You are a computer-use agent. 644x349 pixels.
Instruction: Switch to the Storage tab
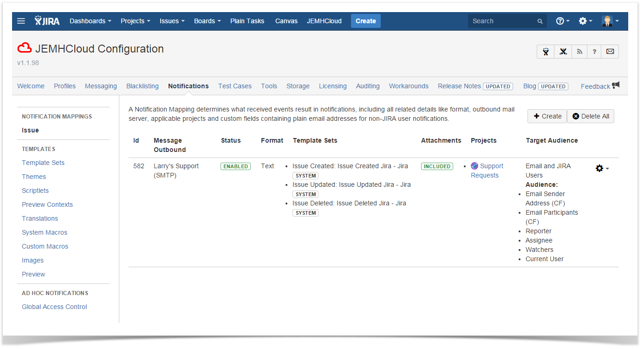tap(298, 86)
